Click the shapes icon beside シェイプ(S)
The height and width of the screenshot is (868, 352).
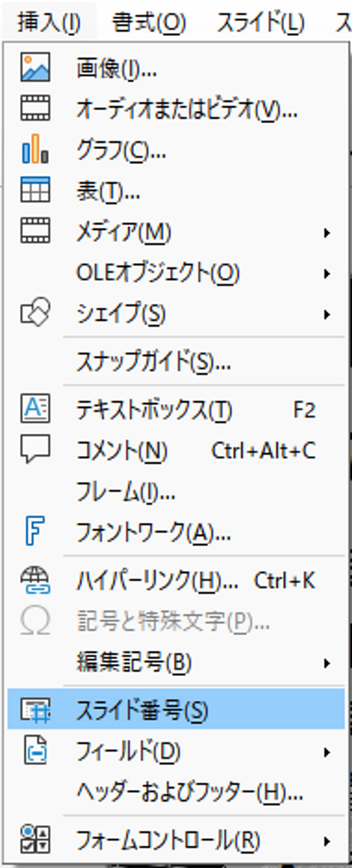[x=35, y=313]
